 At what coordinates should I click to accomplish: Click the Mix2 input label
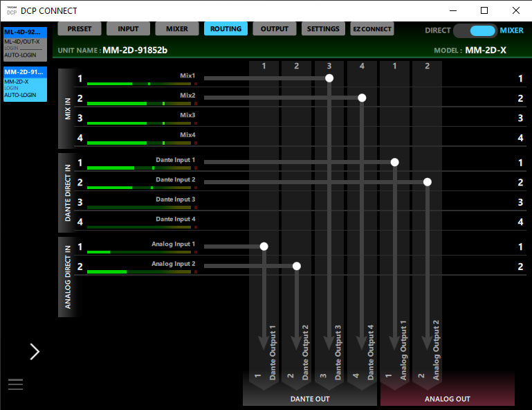(187, 96)
